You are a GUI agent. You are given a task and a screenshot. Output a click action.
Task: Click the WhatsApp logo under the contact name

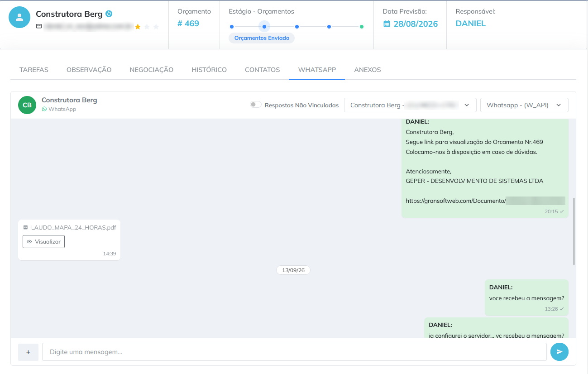point(44,109)
